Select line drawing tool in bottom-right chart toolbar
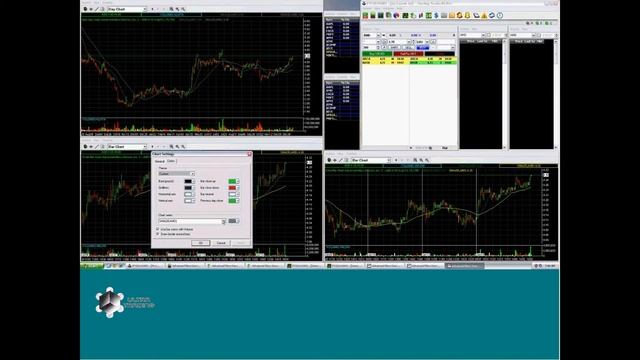This screenshot has width=640, height=360. click(x=340, y=160)
